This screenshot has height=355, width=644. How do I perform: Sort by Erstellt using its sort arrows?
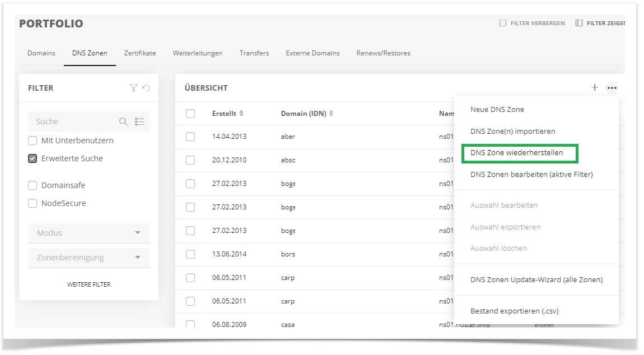pos(241,114)
